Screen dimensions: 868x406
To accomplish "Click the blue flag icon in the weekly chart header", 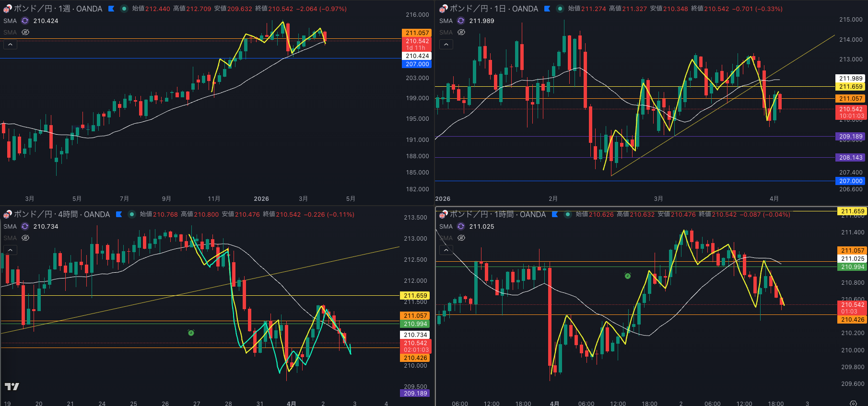I will point(111,9).
